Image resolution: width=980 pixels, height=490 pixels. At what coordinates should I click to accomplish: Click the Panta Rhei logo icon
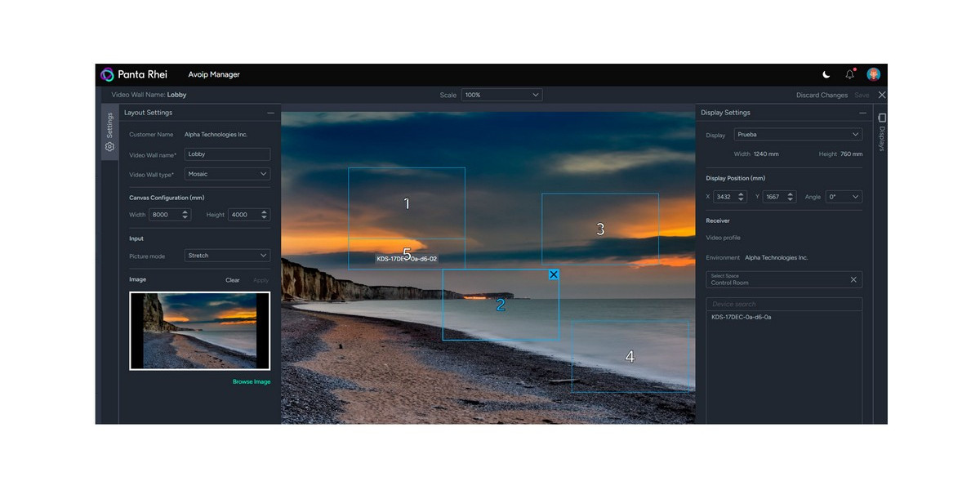107,74
